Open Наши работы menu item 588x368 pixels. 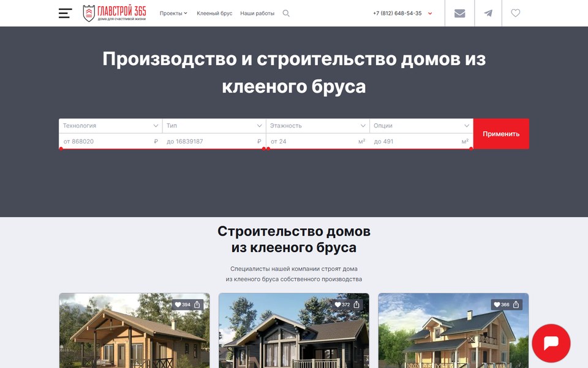coord(257,13)
